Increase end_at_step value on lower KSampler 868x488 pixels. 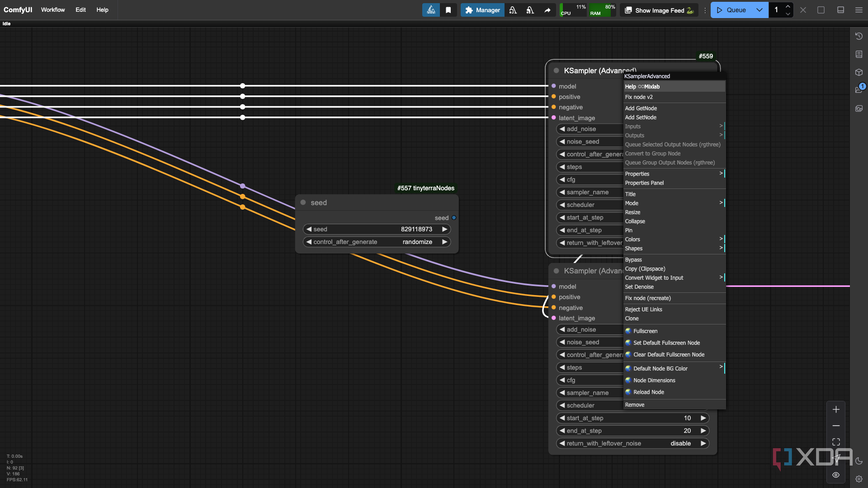pyautogui.click(x=703, y=431)
